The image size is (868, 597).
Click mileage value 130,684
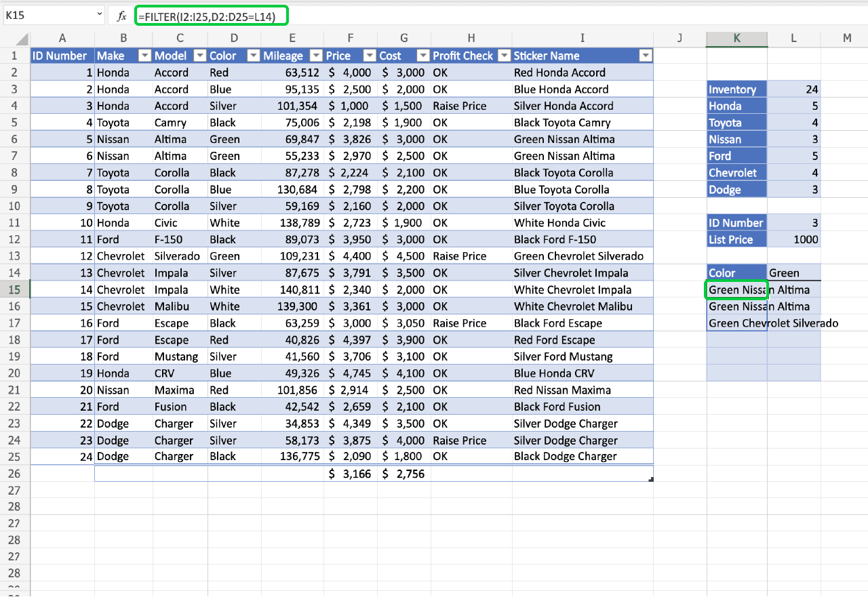[x=292, y=189]
